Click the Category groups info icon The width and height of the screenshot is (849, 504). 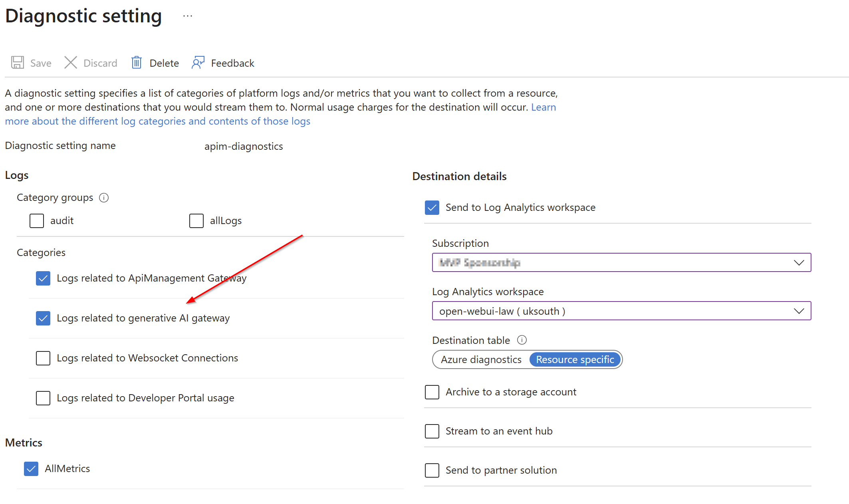pos(104,198)
